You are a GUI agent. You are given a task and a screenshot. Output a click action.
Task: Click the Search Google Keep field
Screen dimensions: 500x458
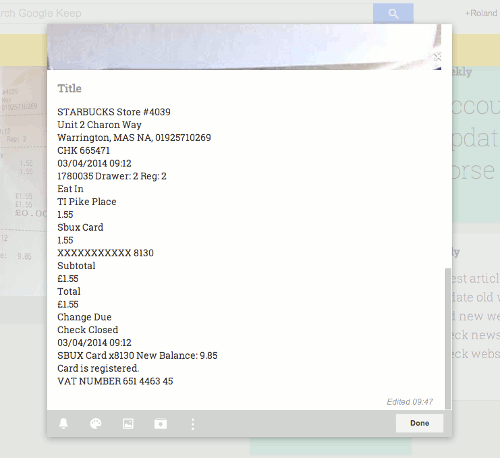186,13
